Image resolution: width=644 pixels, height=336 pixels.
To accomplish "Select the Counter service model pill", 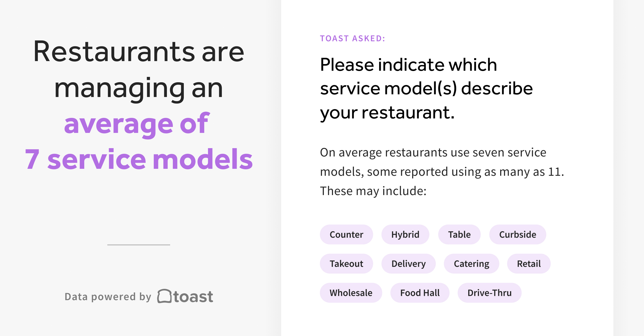I will point(346,234).
